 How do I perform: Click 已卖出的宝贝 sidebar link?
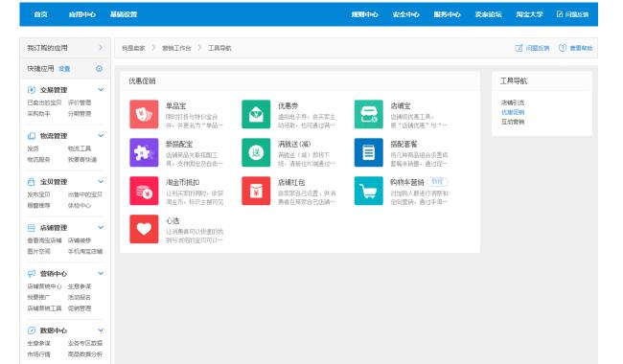pos(44,102)
